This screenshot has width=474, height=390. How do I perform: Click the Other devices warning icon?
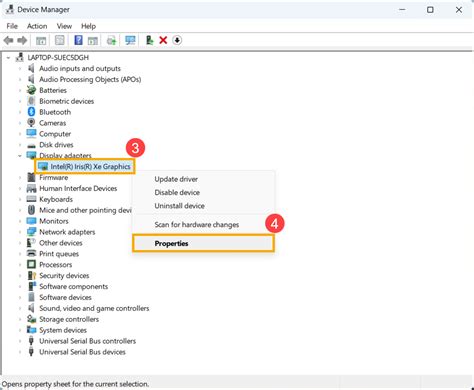31,243
